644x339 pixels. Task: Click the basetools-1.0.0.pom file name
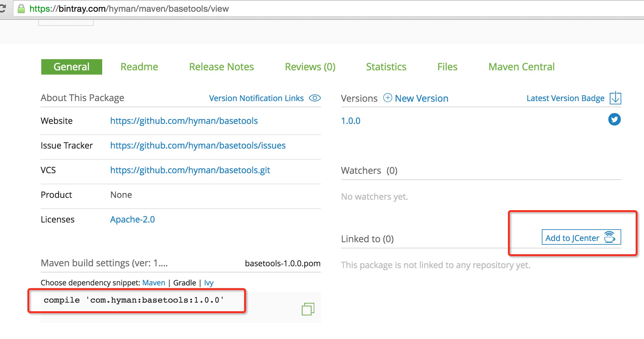coord(283,263)
